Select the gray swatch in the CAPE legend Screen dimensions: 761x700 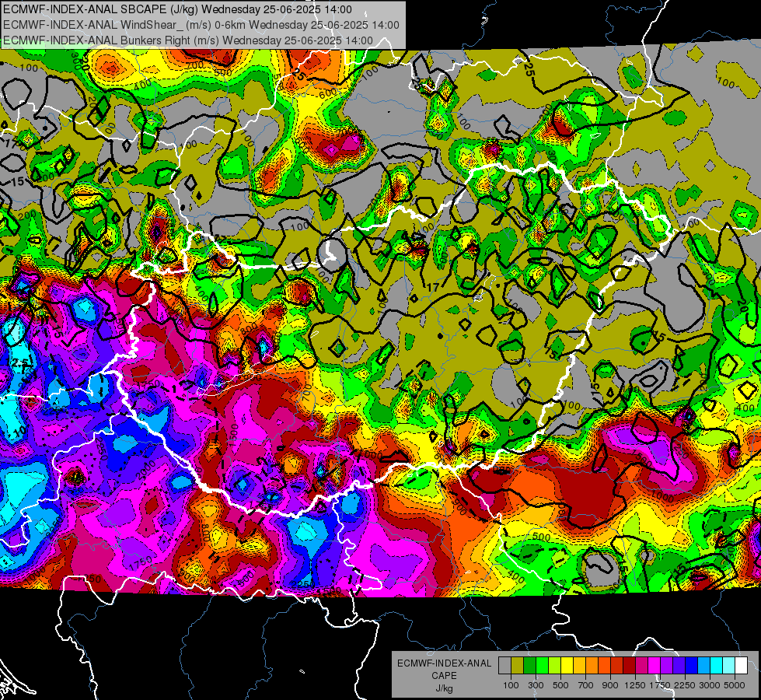click(504, 666)
